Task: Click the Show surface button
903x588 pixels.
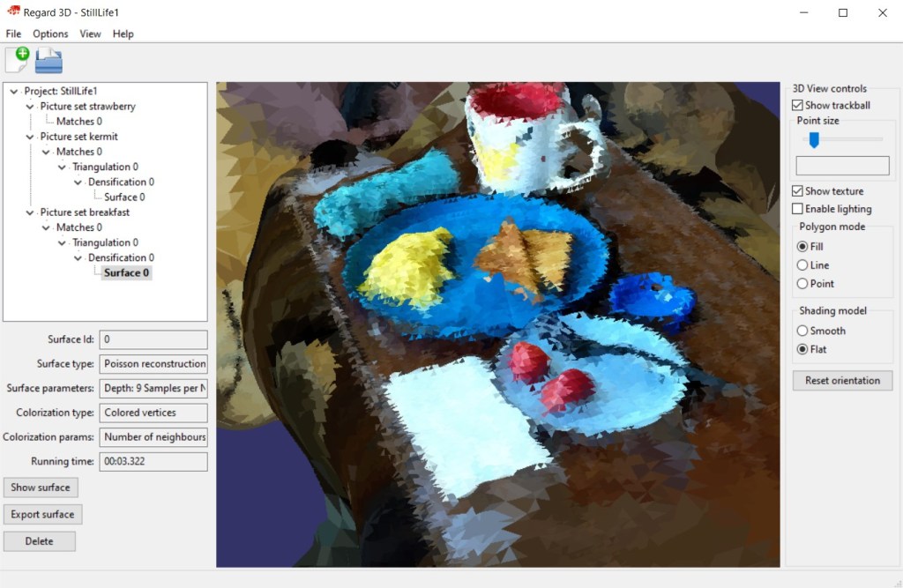Action: pyautogui.click(x=41, y=488)
